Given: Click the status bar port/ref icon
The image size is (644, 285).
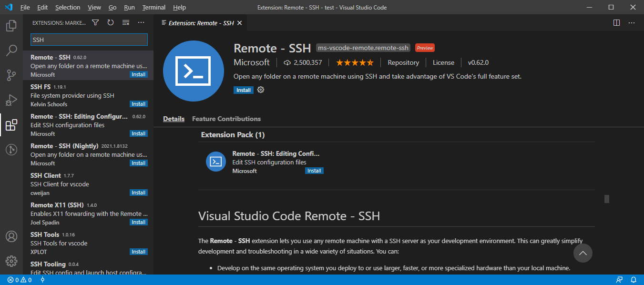Looking at the screenshot, I should [x=42, y=280].
